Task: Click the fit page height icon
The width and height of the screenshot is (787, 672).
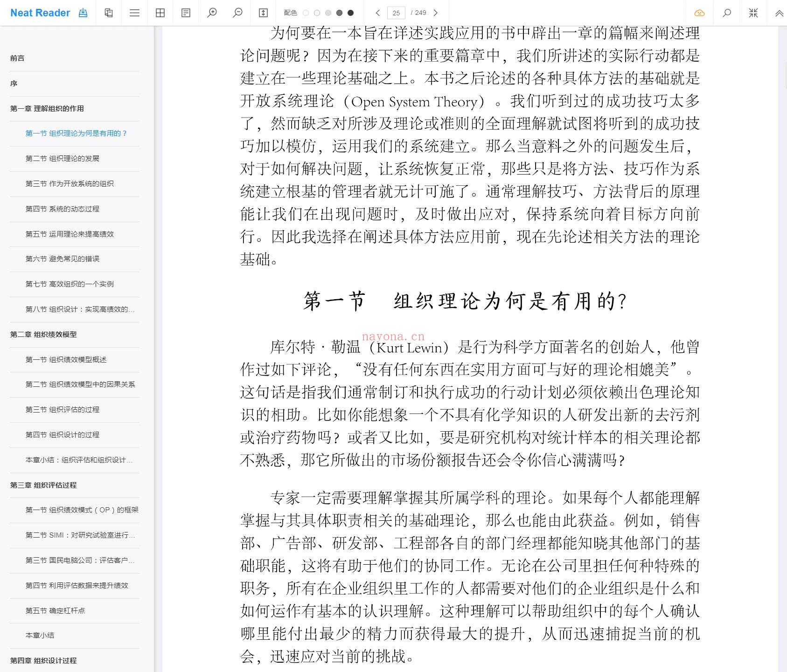Action: point(263,13)
